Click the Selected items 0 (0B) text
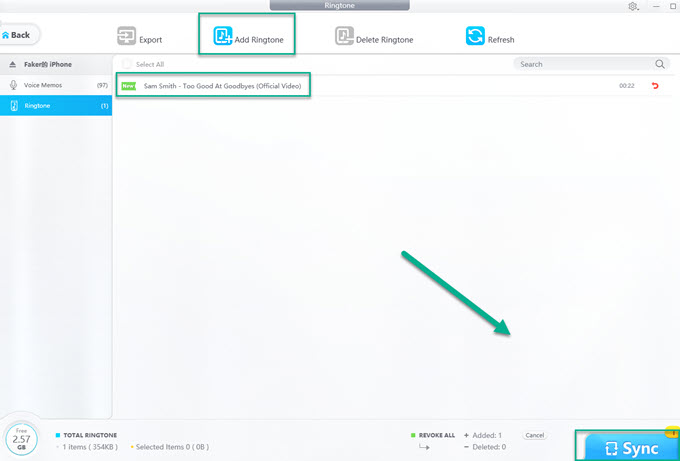Image resolution: width=680 pixels, height=461 pixels. coord(172,447)
